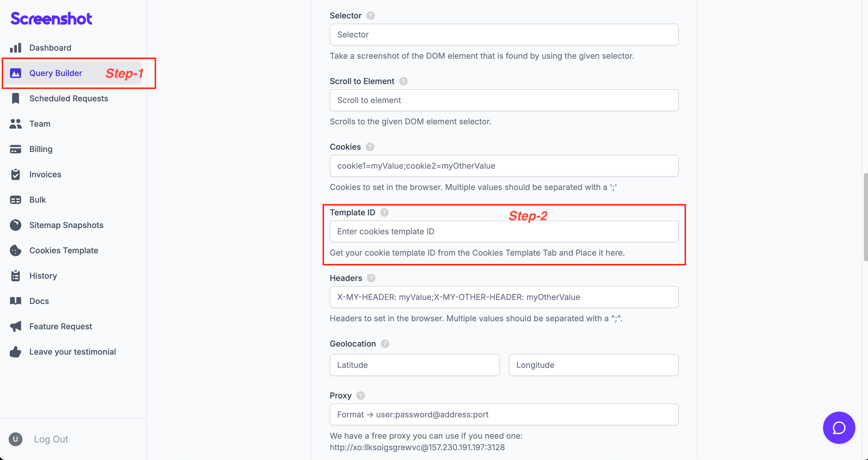Image resolution: width=868 pixels, height=460 pixels.
Task: Click the Cookies Template cookie icon
Action: [x=16, y=250]
